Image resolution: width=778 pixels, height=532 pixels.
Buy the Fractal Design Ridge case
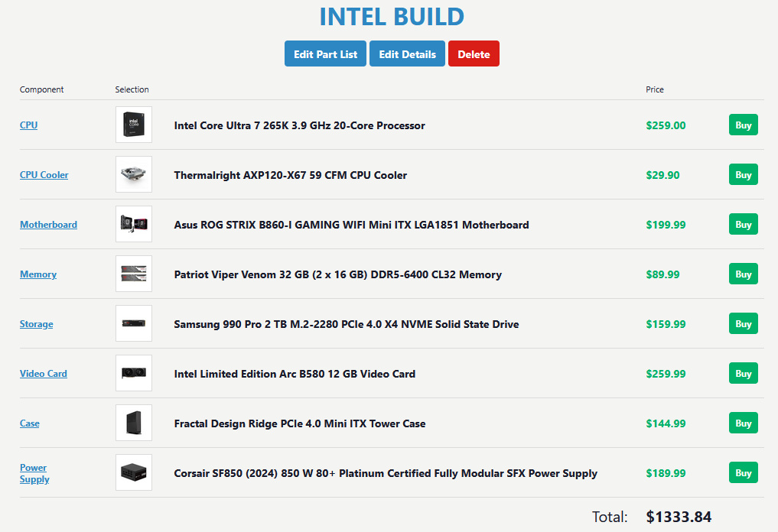point(744,423)
